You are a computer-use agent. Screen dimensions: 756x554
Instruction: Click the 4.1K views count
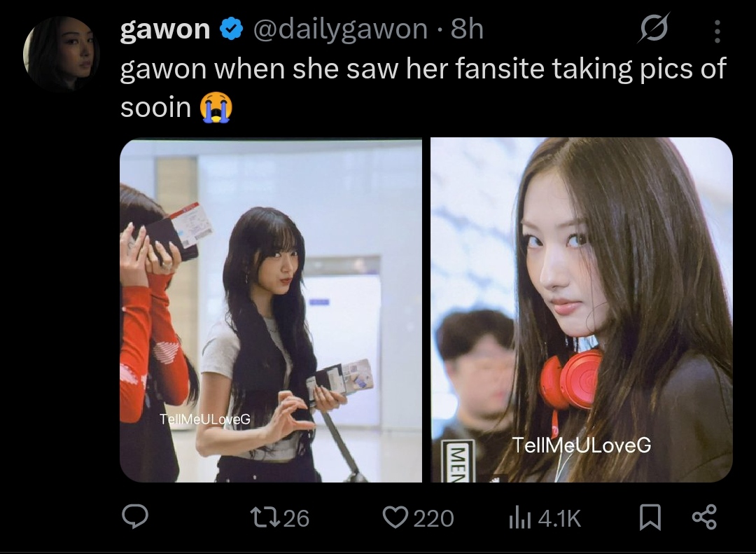tap(560, 519)
